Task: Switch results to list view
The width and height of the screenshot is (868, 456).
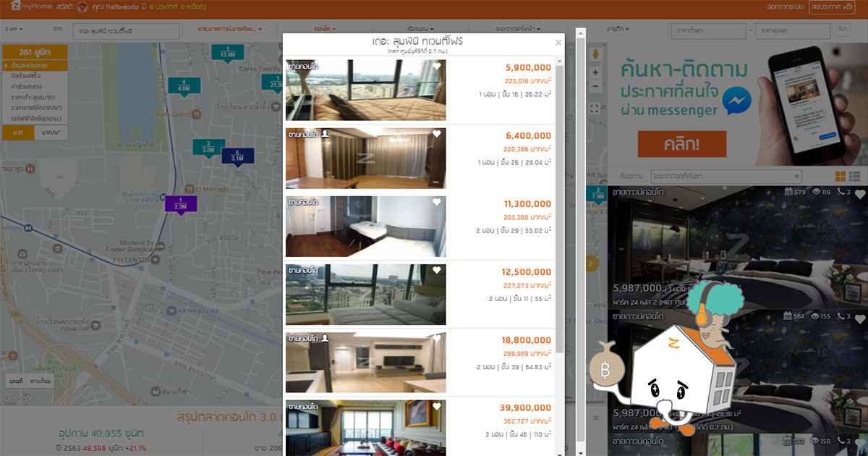Action: (x=854, y=177)
